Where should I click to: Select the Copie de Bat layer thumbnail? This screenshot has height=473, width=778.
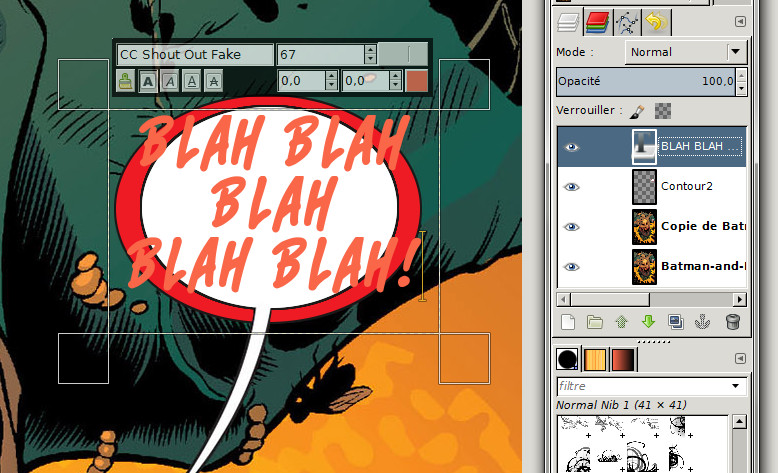[x=644, y=227]
